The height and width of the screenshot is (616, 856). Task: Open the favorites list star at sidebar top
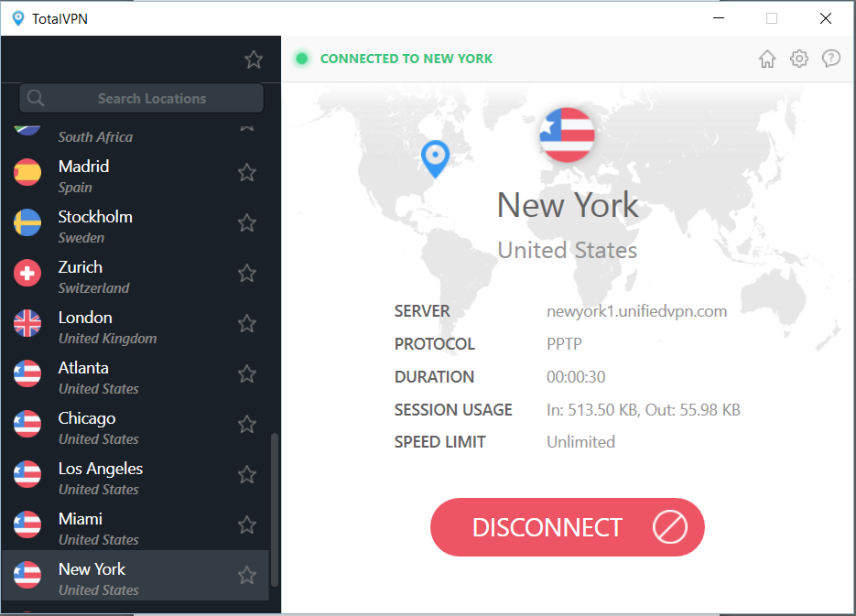click(x=254, y=59)
